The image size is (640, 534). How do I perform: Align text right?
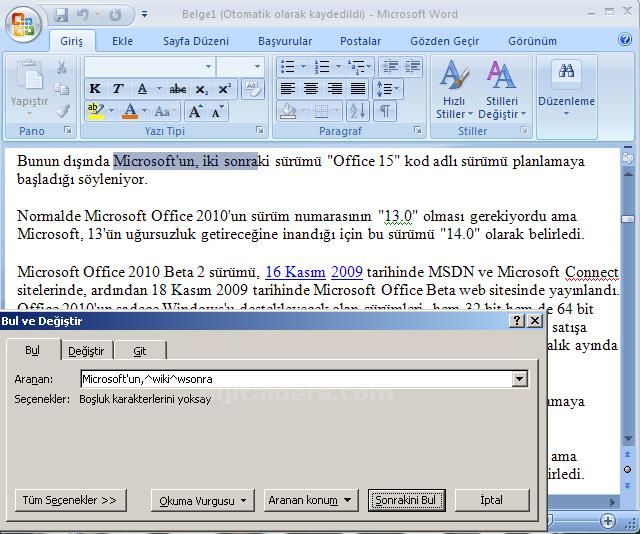coord(335,89)
